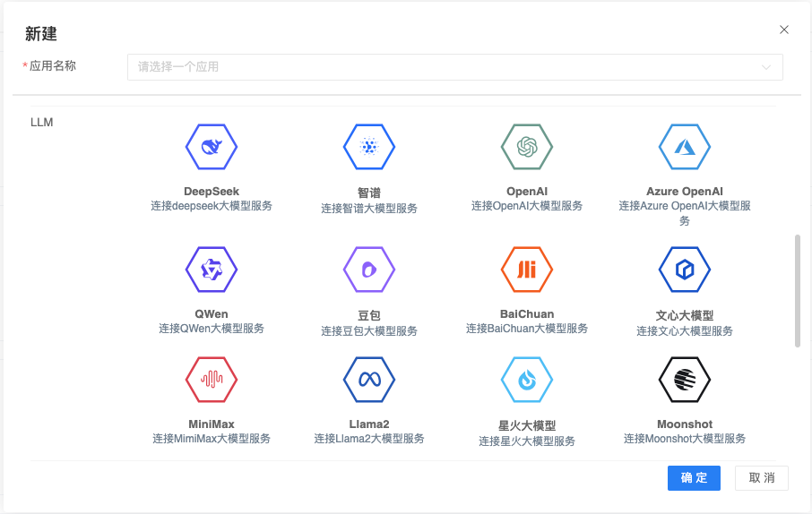
Task: Choose the 智谱 hexagon icon
Action: coord(369,147)
